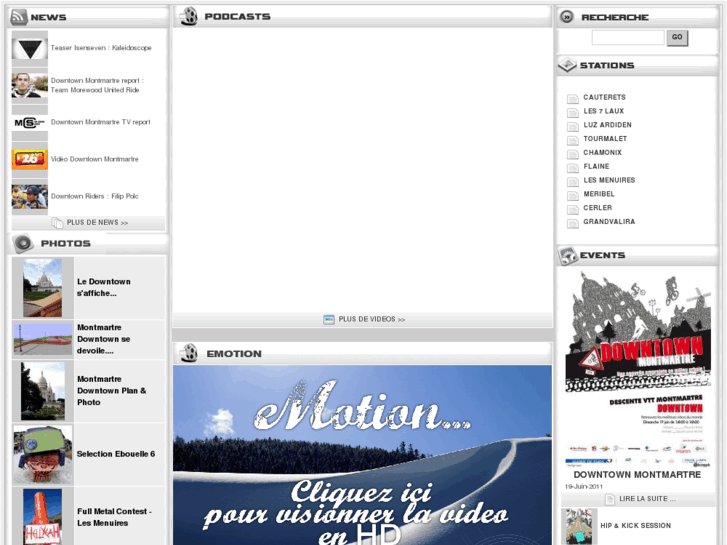727x545 pixels.
Task: Open Hip & Kick Session event link
Action: [x=636, y=526]
